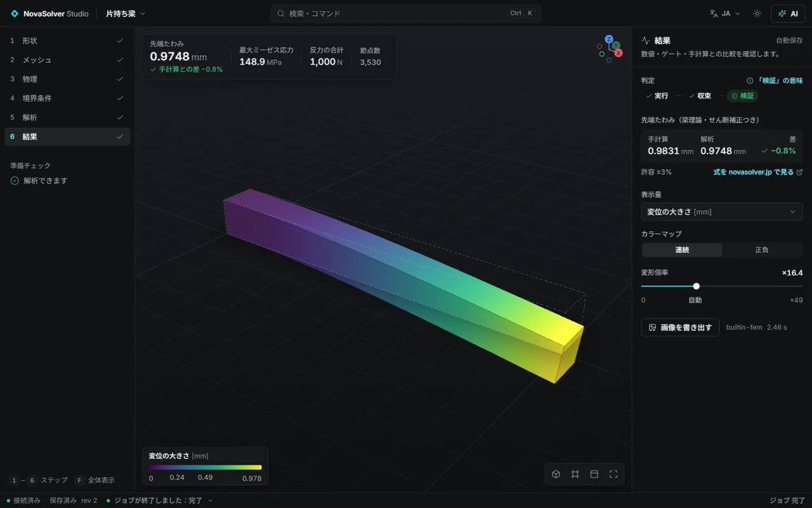Click the 収束 gate status

tap(700, 96)
